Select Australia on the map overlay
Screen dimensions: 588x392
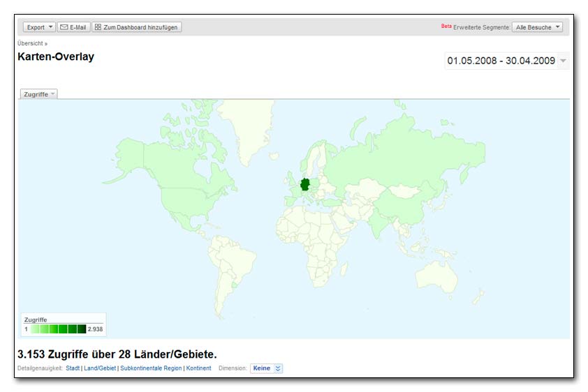(x=436, y=274)
